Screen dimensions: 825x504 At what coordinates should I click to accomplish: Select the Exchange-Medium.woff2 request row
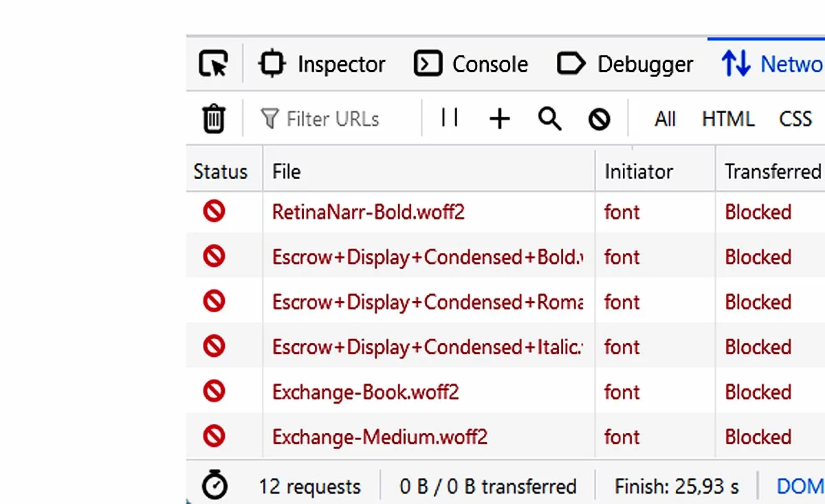click(x=505, y=437)
